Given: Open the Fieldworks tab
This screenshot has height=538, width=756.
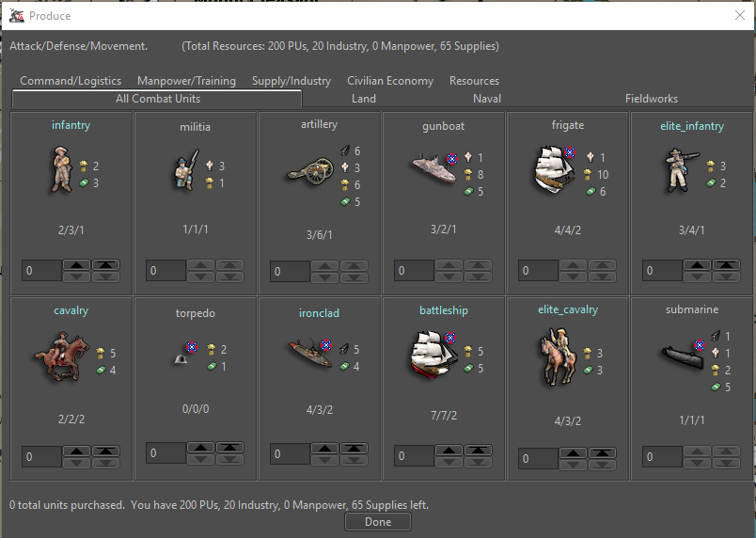Looking at the screenshot, I should 651,99.
